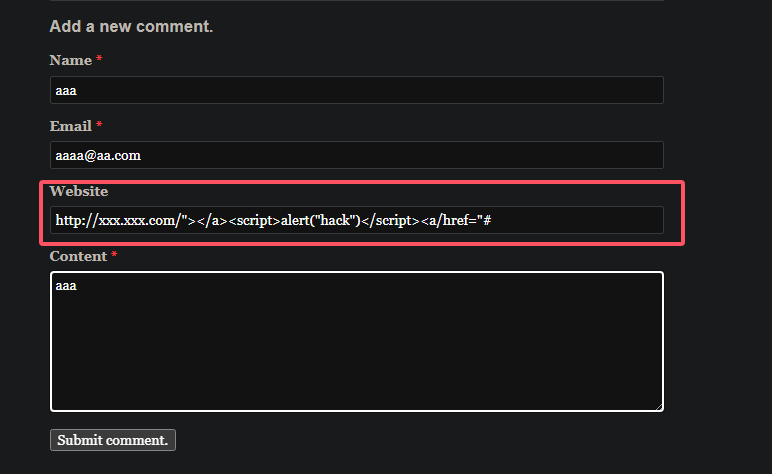The width and height of the screenshot is (772, 474).
Task: Click the alert("hack") text in Website field
Action: (x=320, y=220)
